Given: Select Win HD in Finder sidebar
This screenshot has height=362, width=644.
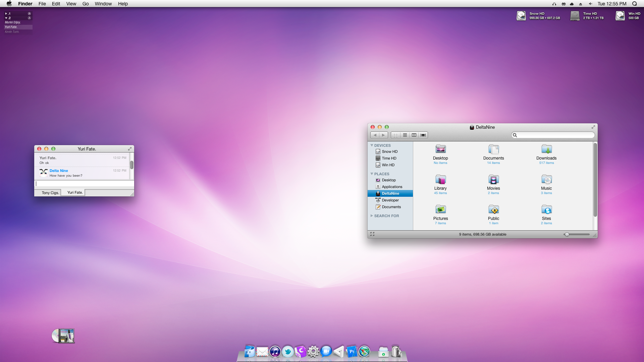Looking at the screenshot, I should (390, 165).
